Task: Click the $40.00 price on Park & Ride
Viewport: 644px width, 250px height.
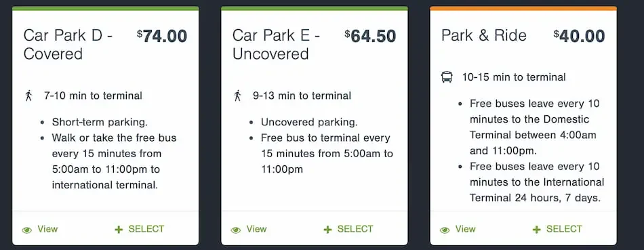Action: click(x=579, y=36)
